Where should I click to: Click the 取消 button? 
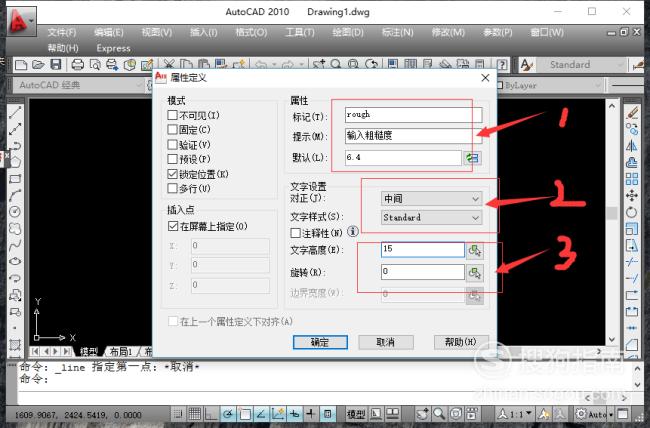pos(386,342)
